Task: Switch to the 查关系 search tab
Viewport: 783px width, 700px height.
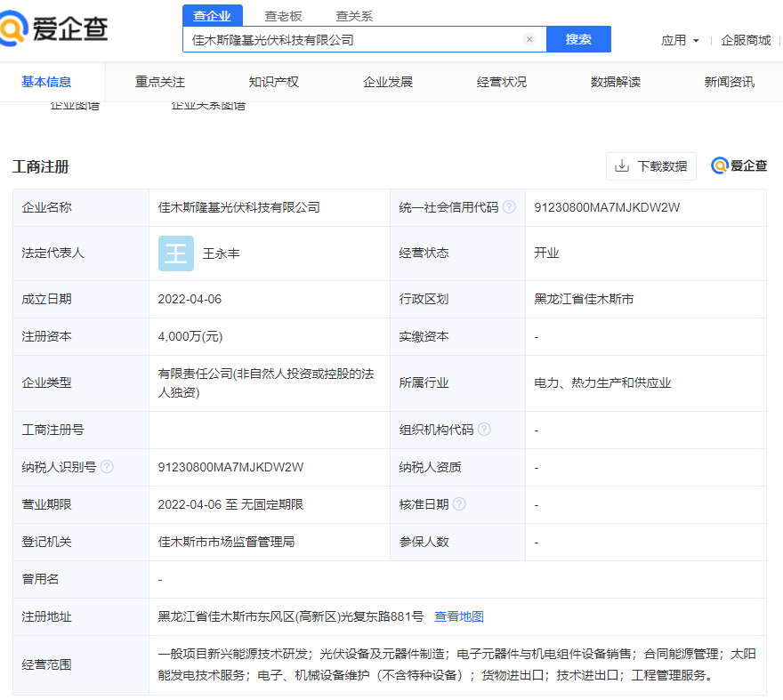Action: pyautogui.click(x=354, y=16)
